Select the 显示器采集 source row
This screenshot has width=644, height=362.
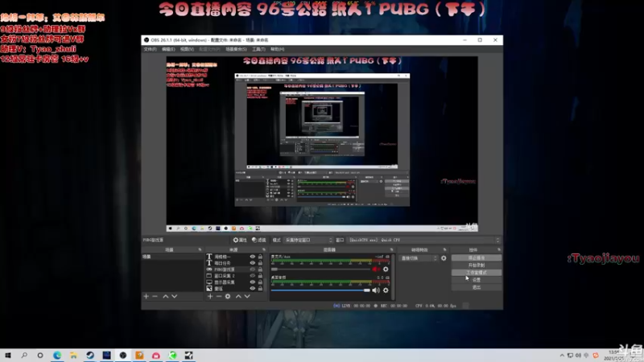[x=234, y=282]
